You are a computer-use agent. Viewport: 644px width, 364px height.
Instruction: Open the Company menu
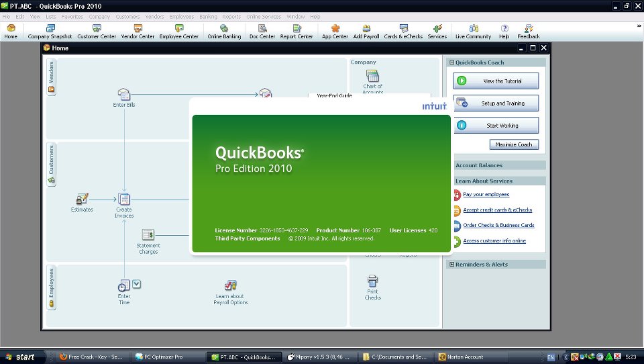click(99, 17)
